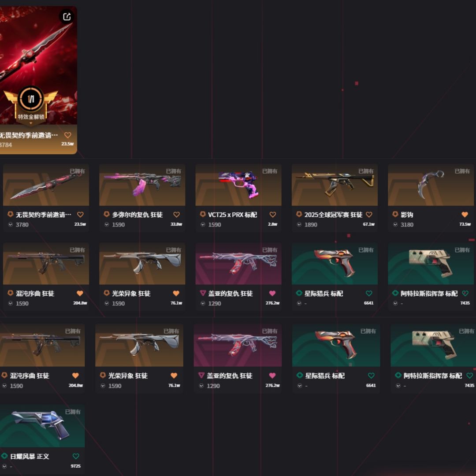
Task: Click the share icon on the featured knife card
Action: (x=67, y=16)
